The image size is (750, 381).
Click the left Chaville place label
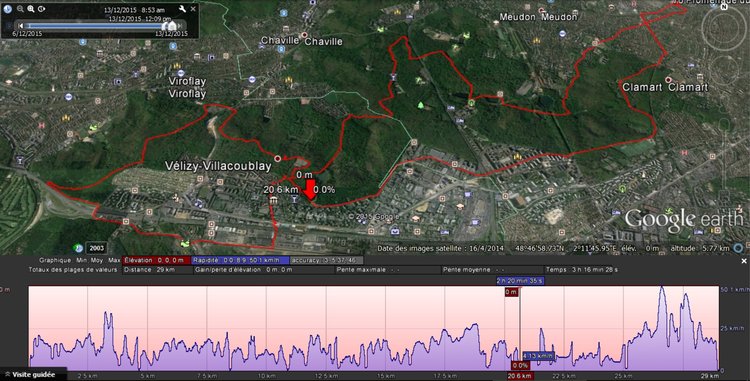coord(280,41)
